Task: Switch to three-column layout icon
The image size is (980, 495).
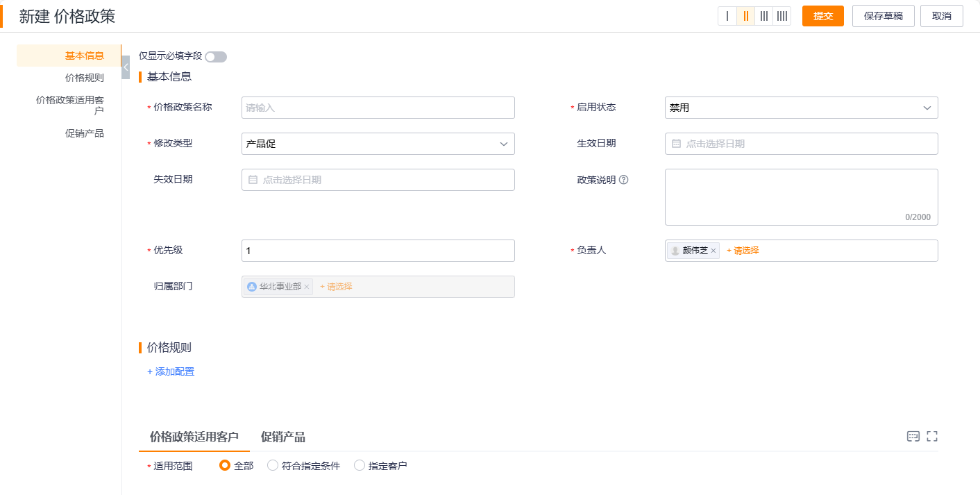Action: point(763,16)
